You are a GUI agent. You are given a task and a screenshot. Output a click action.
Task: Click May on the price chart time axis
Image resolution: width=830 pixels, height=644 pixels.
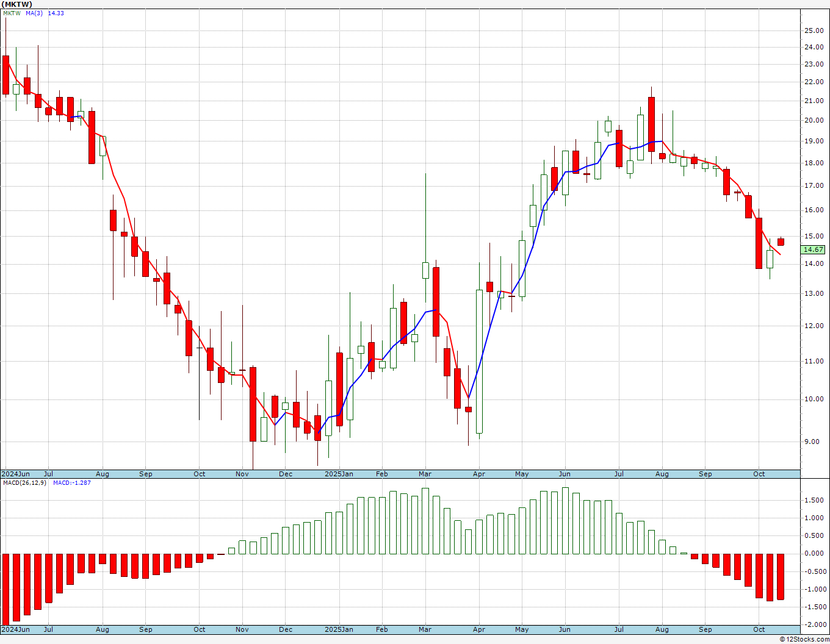pyautogui.click(x=522, y=474)
